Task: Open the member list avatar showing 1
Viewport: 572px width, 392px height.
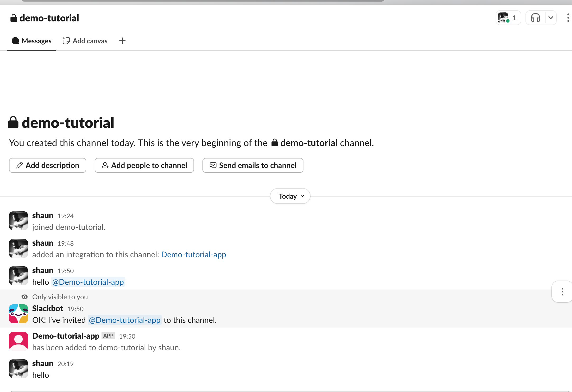Action: (x=508, y=18)
